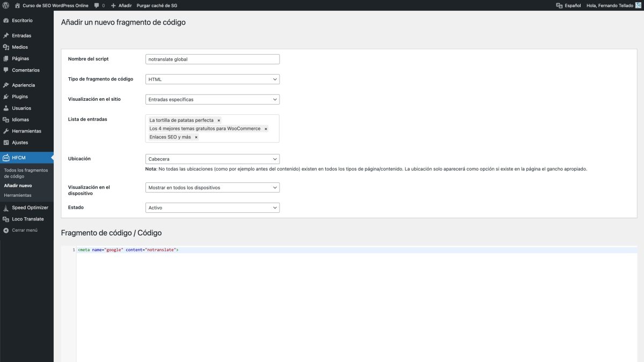Remove "La tortilla de patatas perfecta" tag
Viewport: 644px width, 362px height.
[x=218, y=121]
